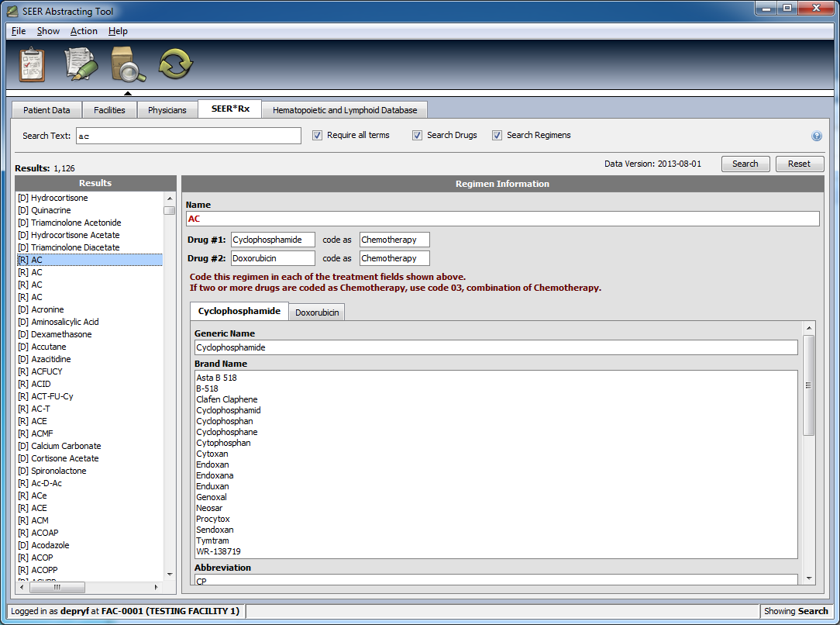840x625 pixels.
Task: Select the Cyclophosphamide drug tab
Action: tap(239, 312)
